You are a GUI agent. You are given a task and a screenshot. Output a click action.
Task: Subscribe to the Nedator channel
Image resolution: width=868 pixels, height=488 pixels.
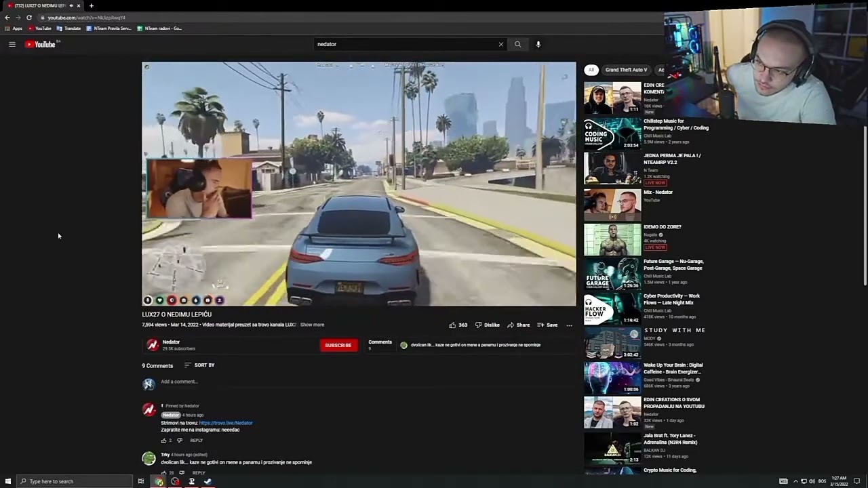(338, 345)
